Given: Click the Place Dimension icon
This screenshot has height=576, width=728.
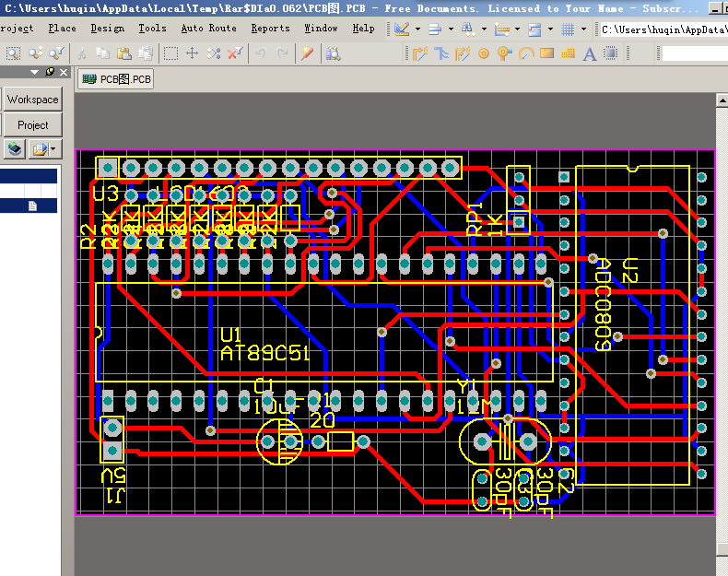Looking at the screenshot, I should pos(501,29).
